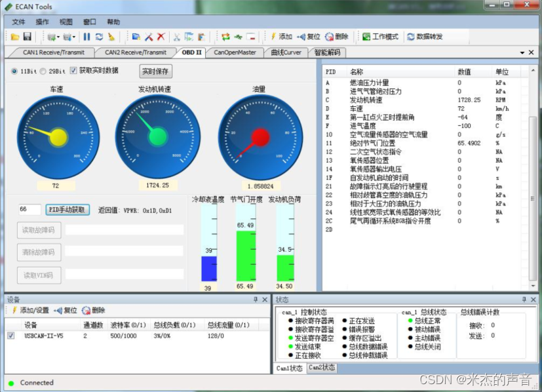This screenshot has height=392, width=542.
Task: Click 复位 reset icon in main toolbar
Action: (x=309, y=37)
